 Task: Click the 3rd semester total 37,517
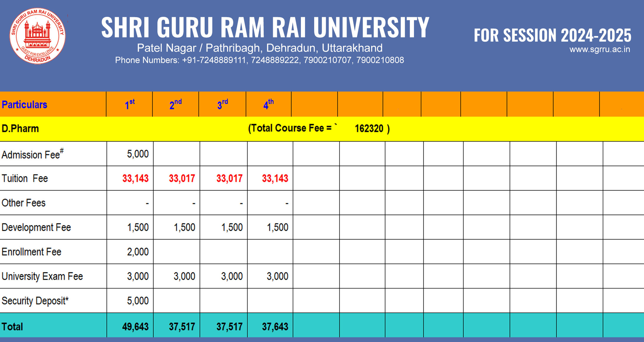[x=229, y=327]
